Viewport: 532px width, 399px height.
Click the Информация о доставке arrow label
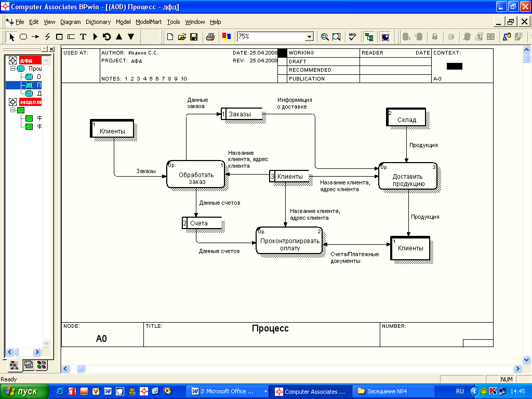tap(294, 103)
